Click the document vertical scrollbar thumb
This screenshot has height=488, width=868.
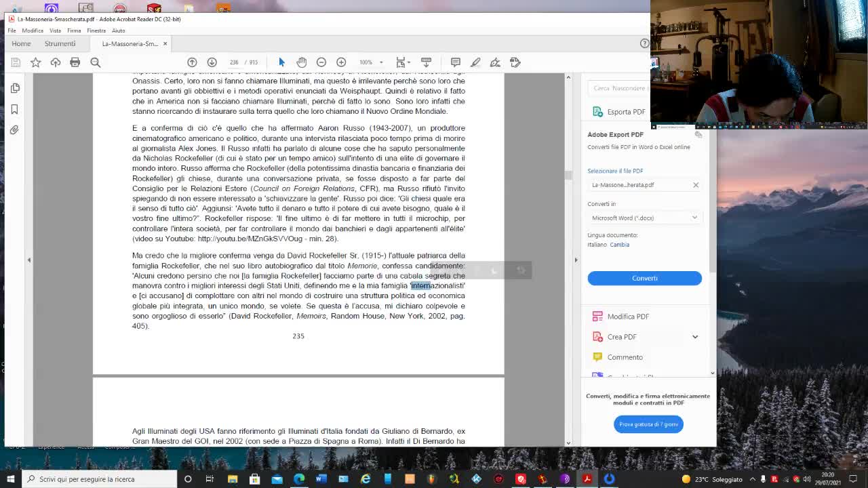[x=568, y=176]
